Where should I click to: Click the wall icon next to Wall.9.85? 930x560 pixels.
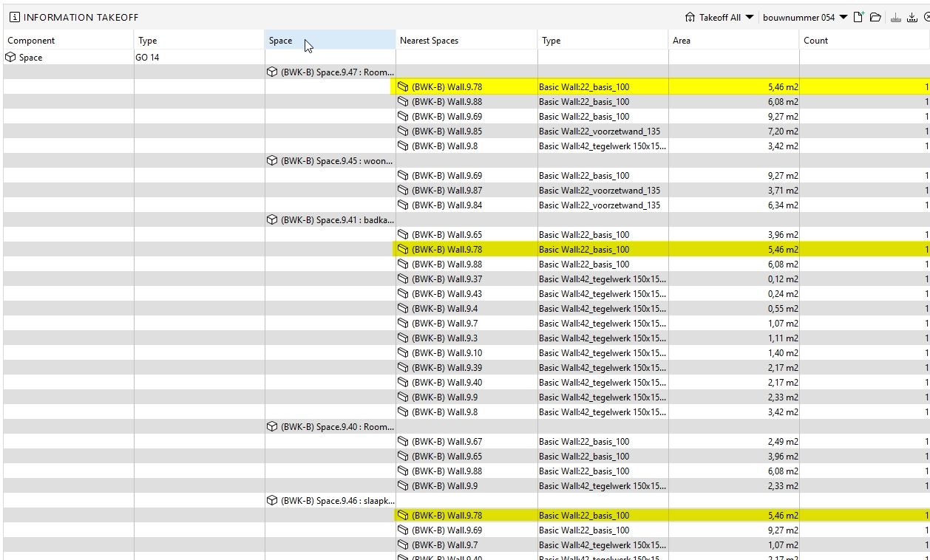coord(403,131)
